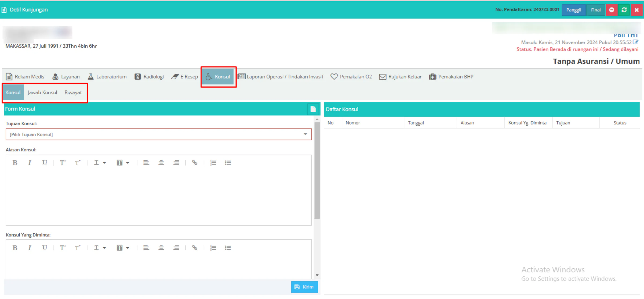Click the Status column header
Image resolution: width=644 pixels, height=299 pixels.
click(x=620, y=123)
